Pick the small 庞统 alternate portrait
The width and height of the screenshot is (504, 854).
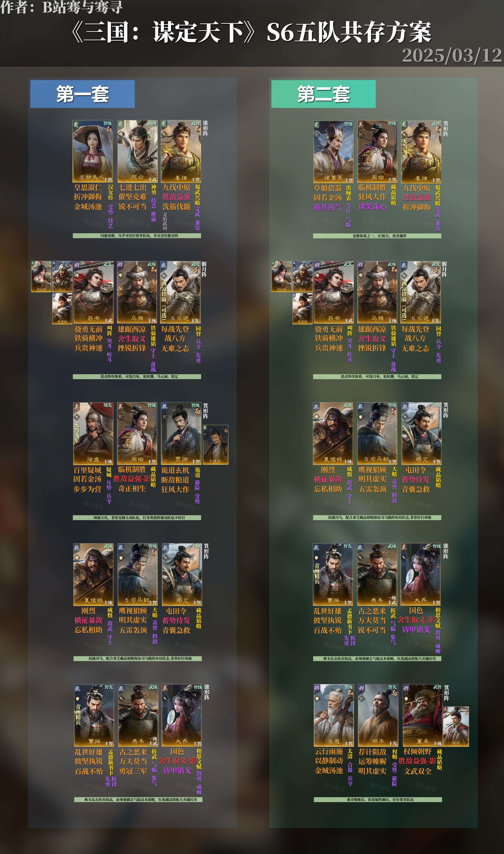tap(216, 445)
